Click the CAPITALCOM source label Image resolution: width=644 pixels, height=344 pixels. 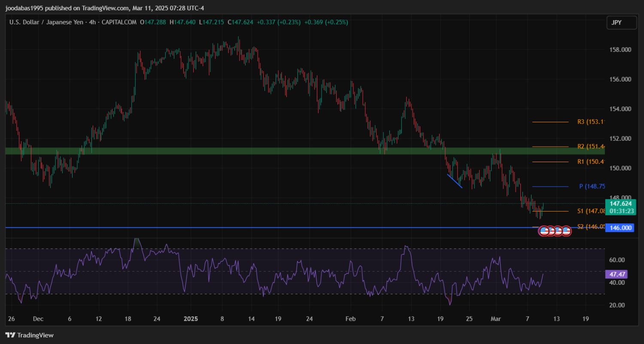tap(118, 22)
